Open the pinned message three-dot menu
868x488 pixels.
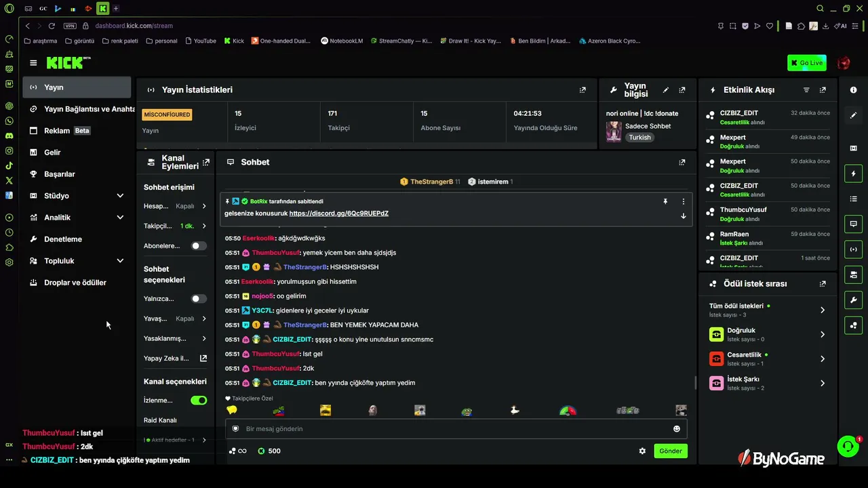tap(683, 201)
